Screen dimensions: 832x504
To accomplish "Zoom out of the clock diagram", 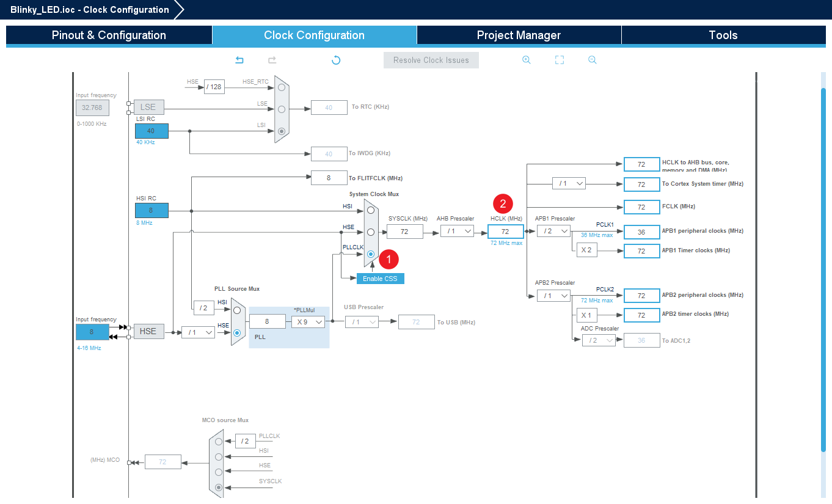I will coord(592,60).
